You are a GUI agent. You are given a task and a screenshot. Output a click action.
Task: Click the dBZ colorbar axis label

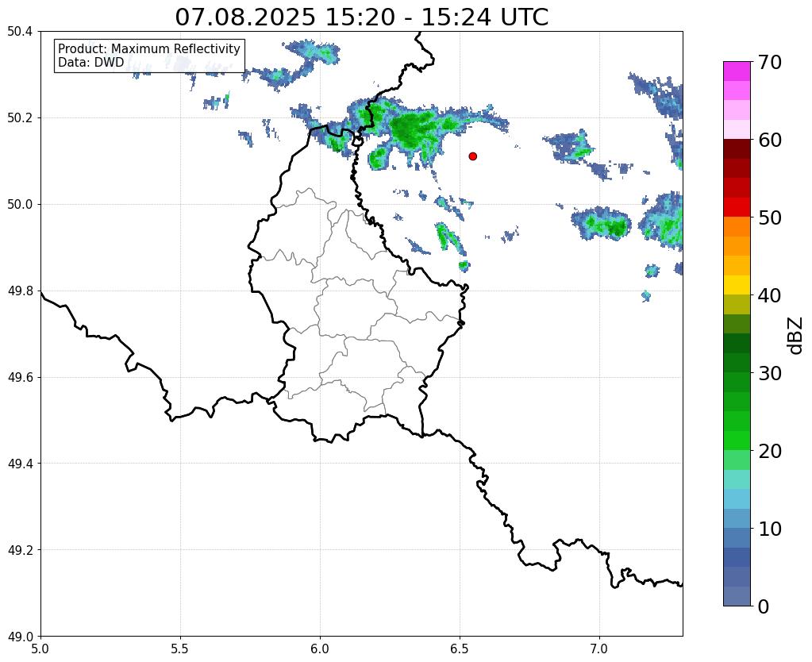[x=796, y=336]
